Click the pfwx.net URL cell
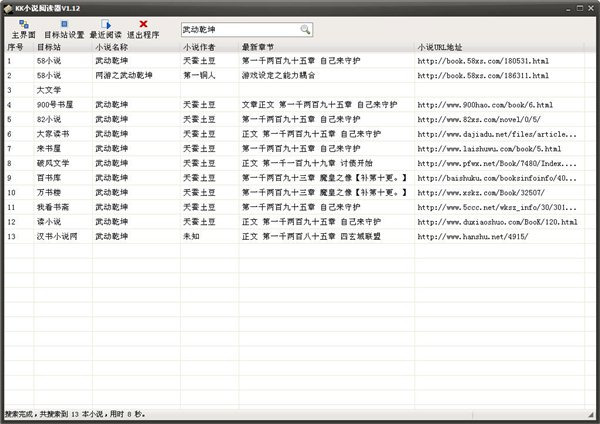 click(497, 163)
